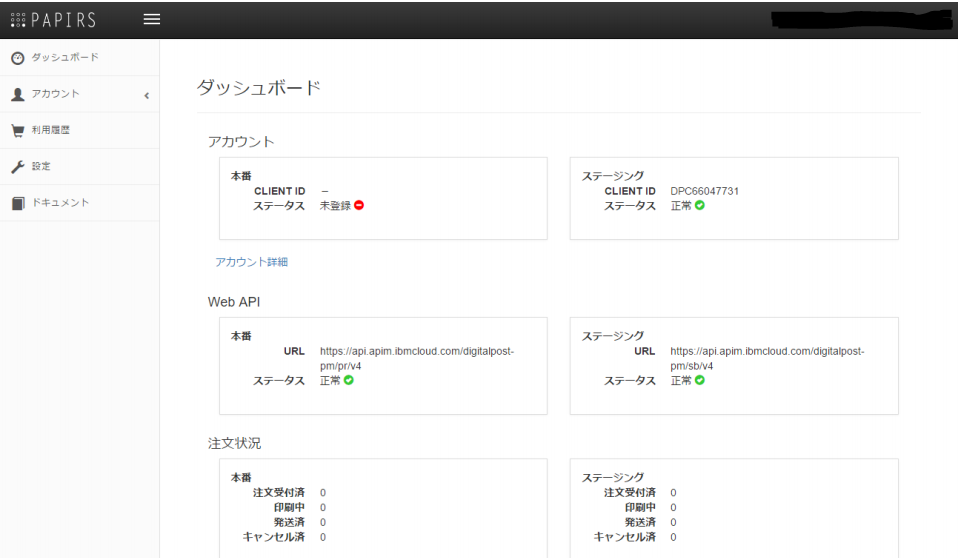Viewport: 959px width, 558px height.
Task: Click the アカウント user icon in sidebar
Action: [17, 94]
